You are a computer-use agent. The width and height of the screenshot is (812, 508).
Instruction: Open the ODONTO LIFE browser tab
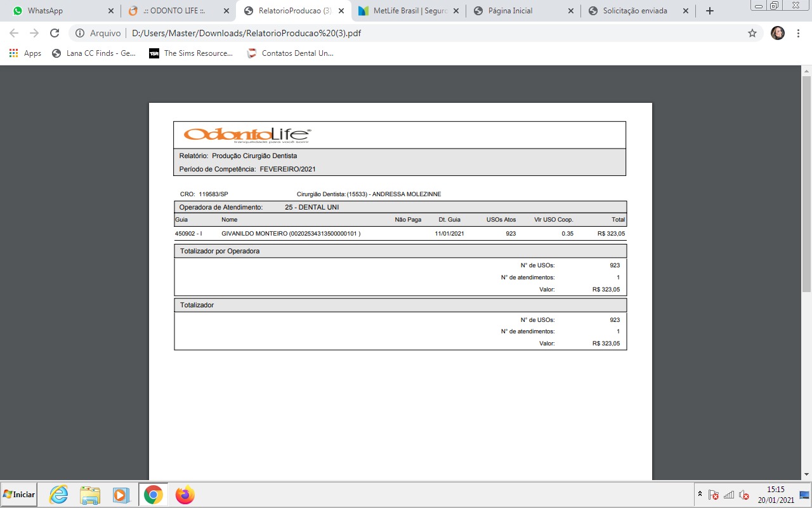(x=178, y=11)
